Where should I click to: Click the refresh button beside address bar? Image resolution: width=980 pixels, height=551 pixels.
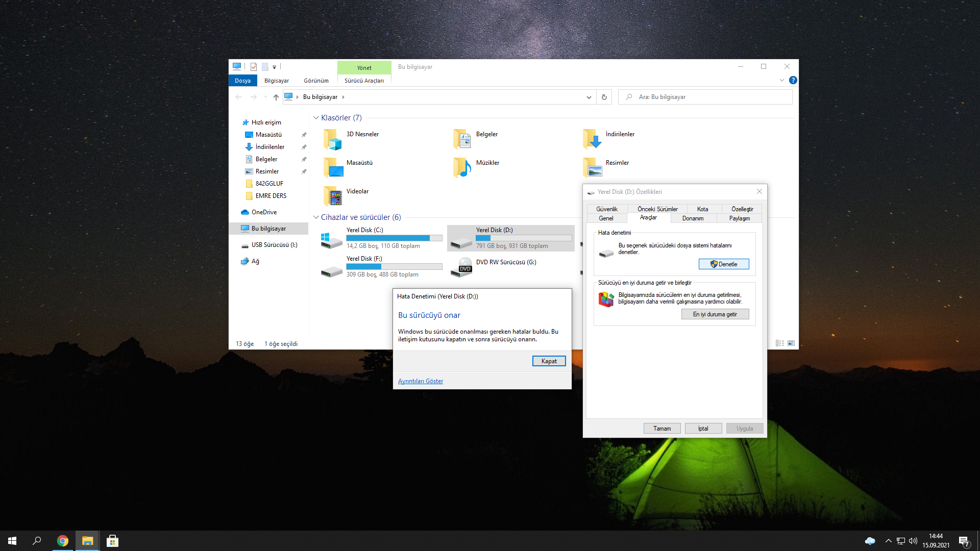(604, 97)
